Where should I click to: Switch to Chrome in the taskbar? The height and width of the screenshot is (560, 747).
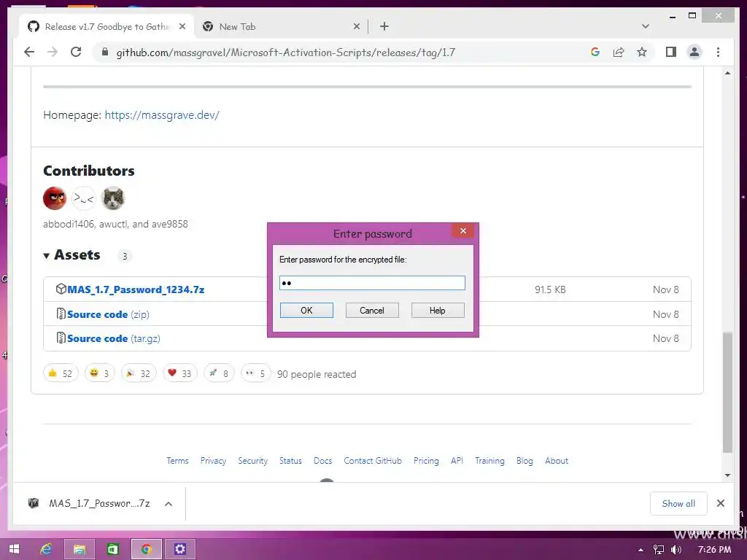pos(146,549)
